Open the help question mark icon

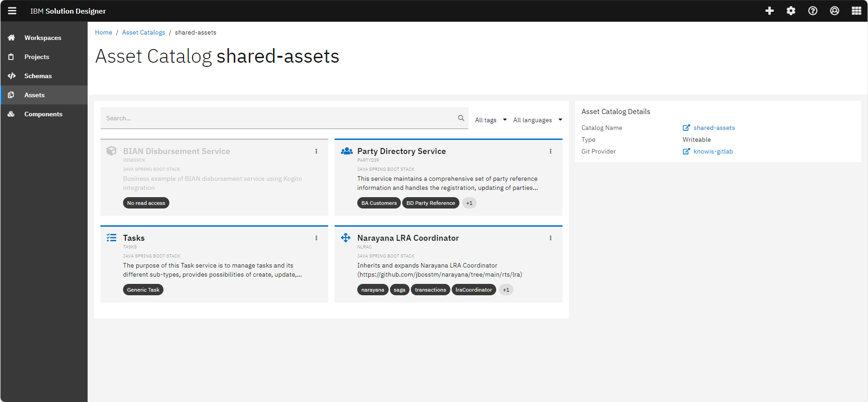[813, 11]
